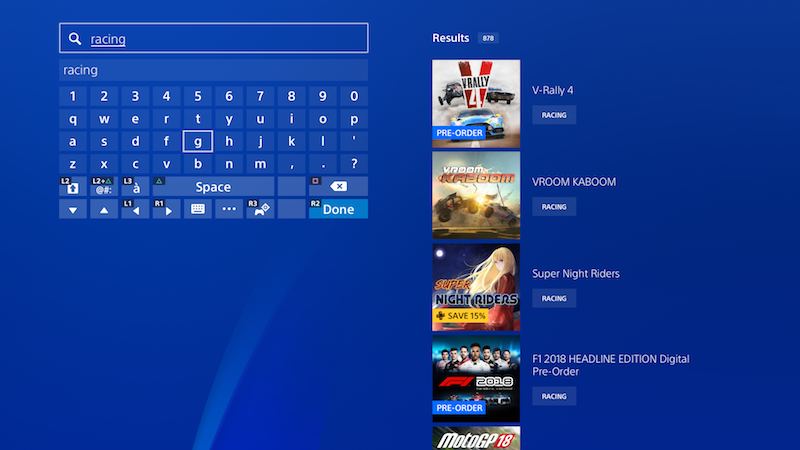Tap the number 1 key
Screen dimensions: 800x450
coord(72,96)
